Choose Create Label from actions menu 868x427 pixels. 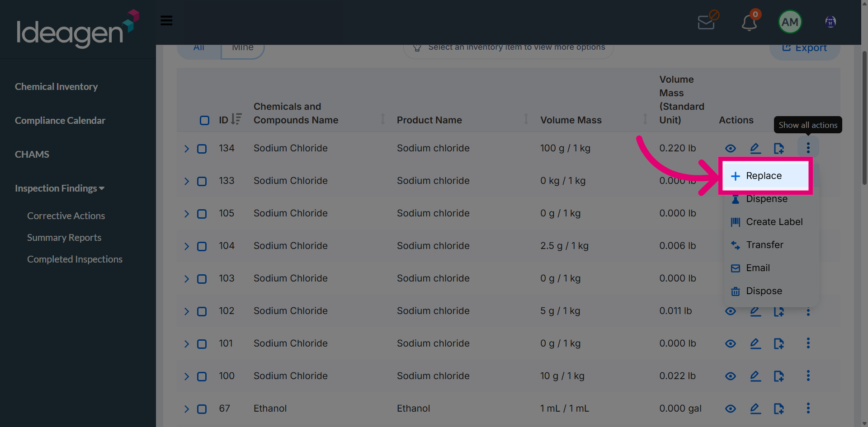pyautogui.click(x=771, y=222)
